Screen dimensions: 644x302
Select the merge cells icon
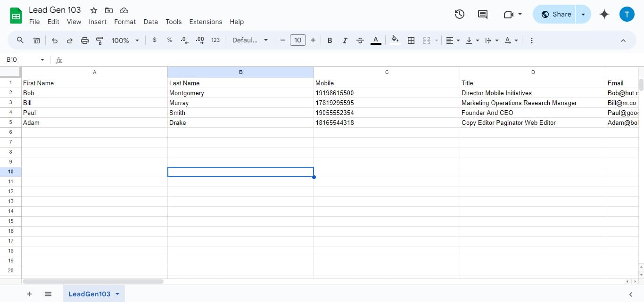tap(426, 40)
